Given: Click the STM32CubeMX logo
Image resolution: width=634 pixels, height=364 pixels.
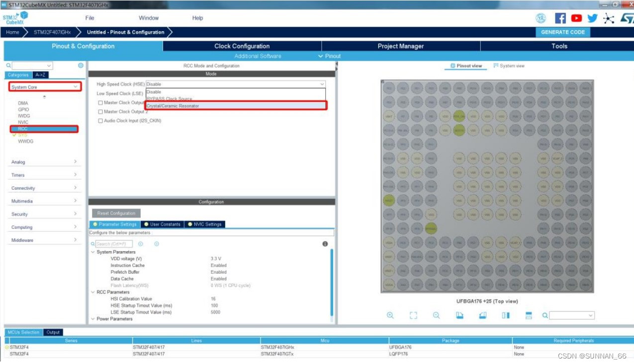Looking at the screenshot, I should 15,18.
